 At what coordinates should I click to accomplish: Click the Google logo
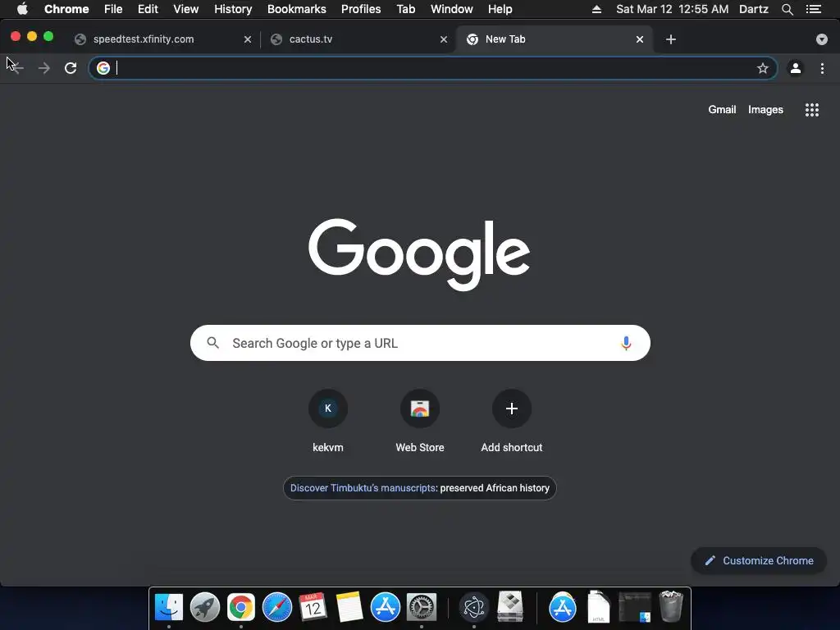coord(419,254)
